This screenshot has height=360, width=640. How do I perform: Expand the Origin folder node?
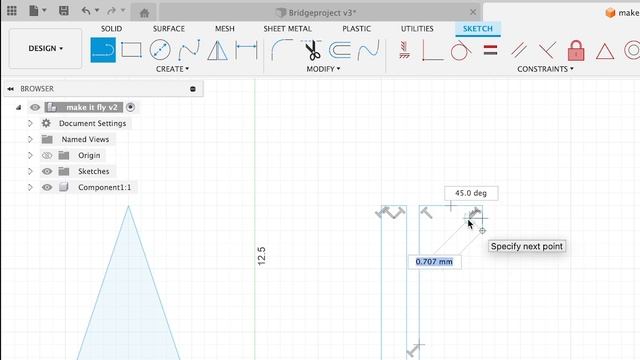coord(30,156)
